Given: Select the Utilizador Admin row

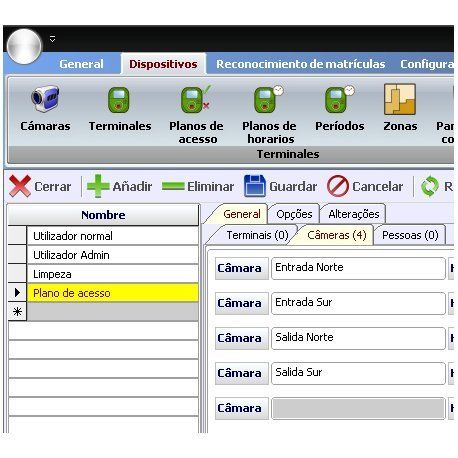Looking at the screenshot, I should (113, 255).
